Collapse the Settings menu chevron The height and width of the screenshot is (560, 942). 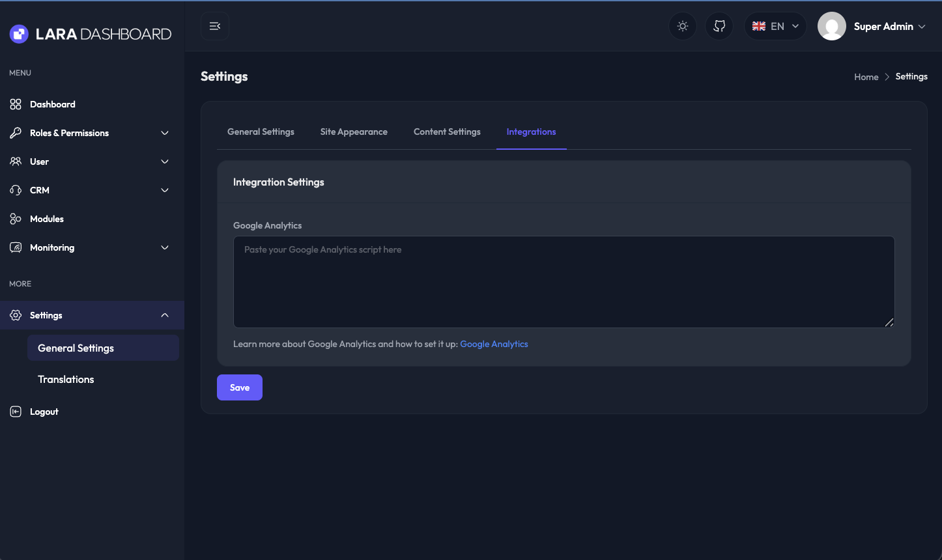[x=165, y=315]
